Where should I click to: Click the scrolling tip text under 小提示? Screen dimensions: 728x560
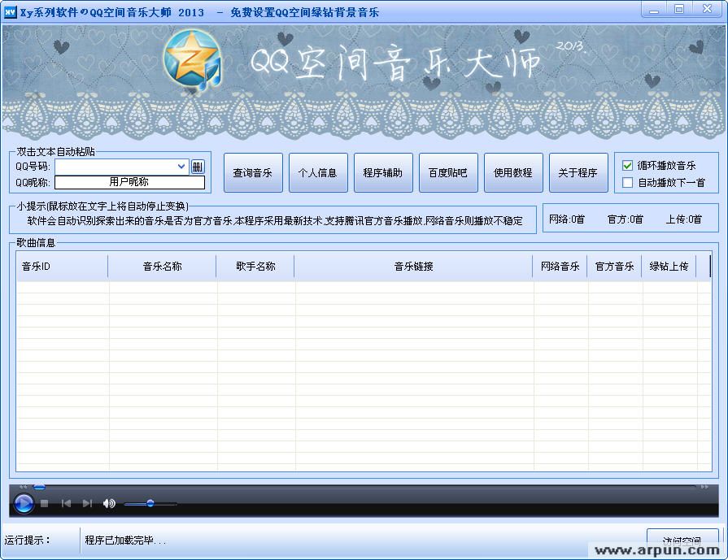275,221
